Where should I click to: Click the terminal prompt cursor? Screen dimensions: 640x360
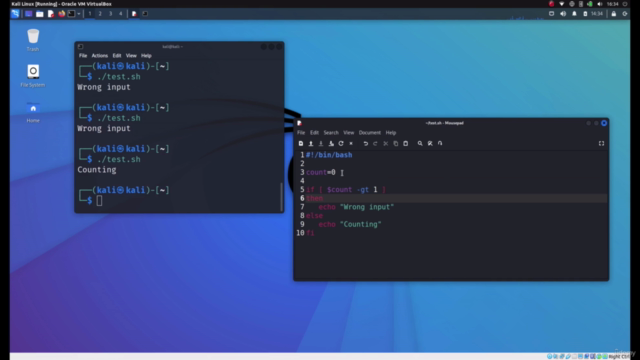point(99,200)
